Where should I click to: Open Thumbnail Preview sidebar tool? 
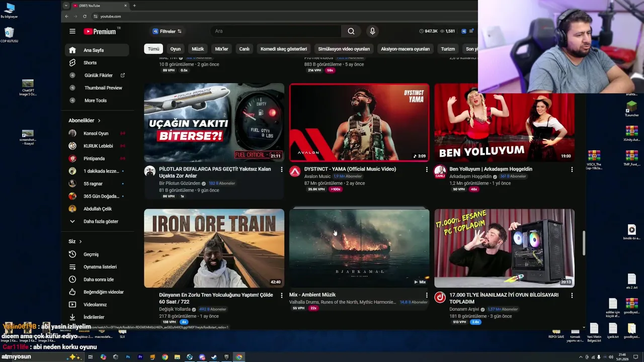pyautogui.click(x=97, y=88)
